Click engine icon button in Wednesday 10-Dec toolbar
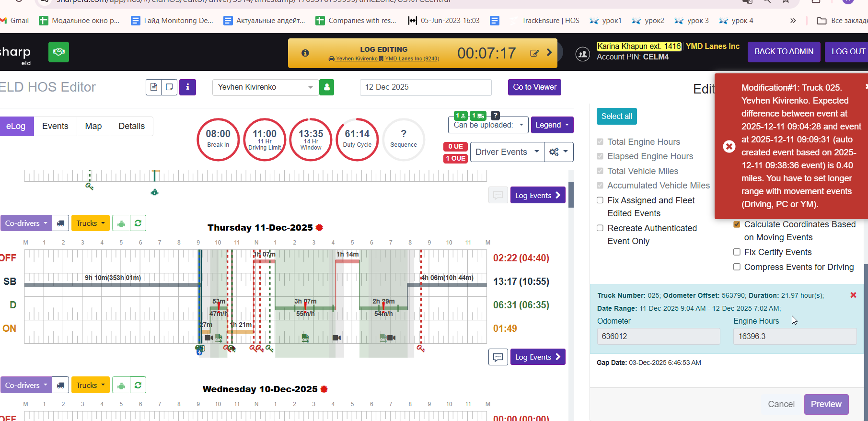 point(121,386)
